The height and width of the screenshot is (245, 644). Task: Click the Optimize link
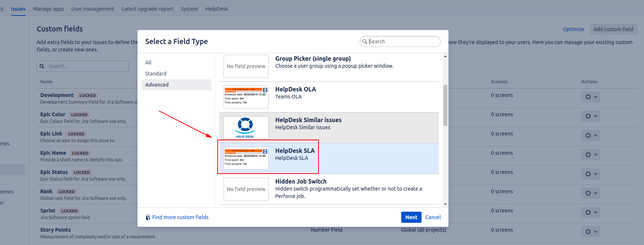point(573,29)
